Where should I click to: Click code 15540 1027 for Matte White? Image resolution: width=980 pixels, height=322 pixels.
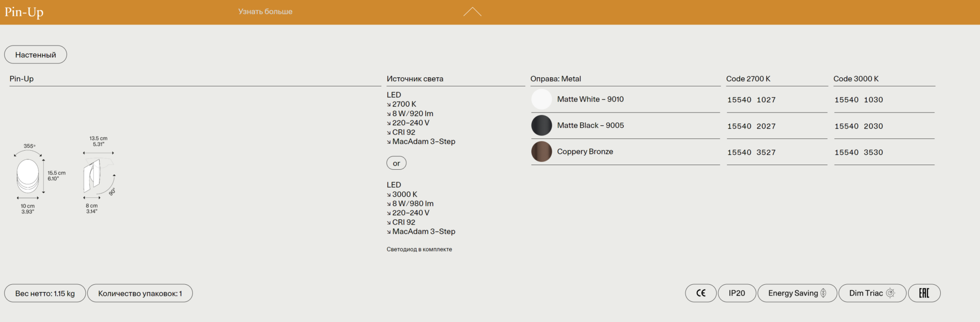click(751, 100)
